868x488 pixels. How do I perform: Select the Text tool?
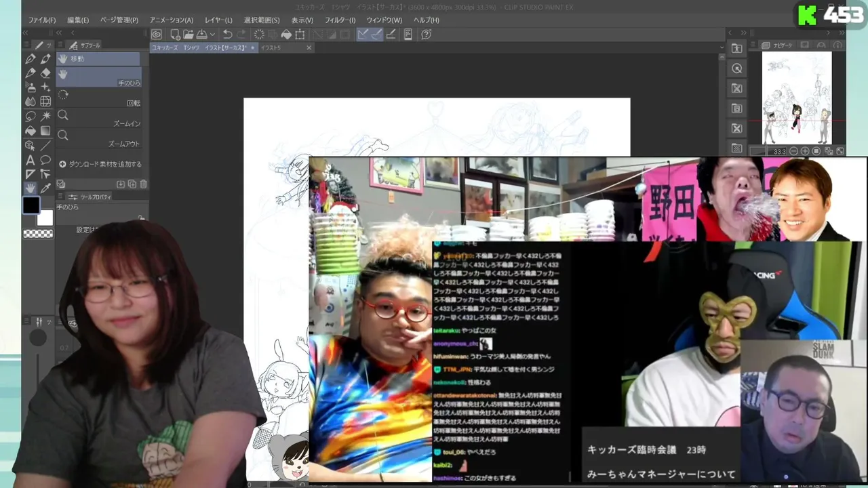point(31,160)
